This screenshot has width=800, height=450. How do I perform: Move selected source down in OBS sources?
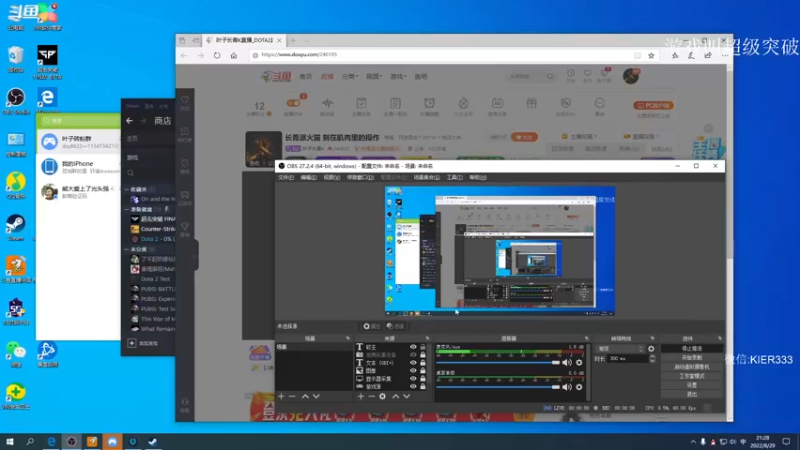click(x=407, y=396)
